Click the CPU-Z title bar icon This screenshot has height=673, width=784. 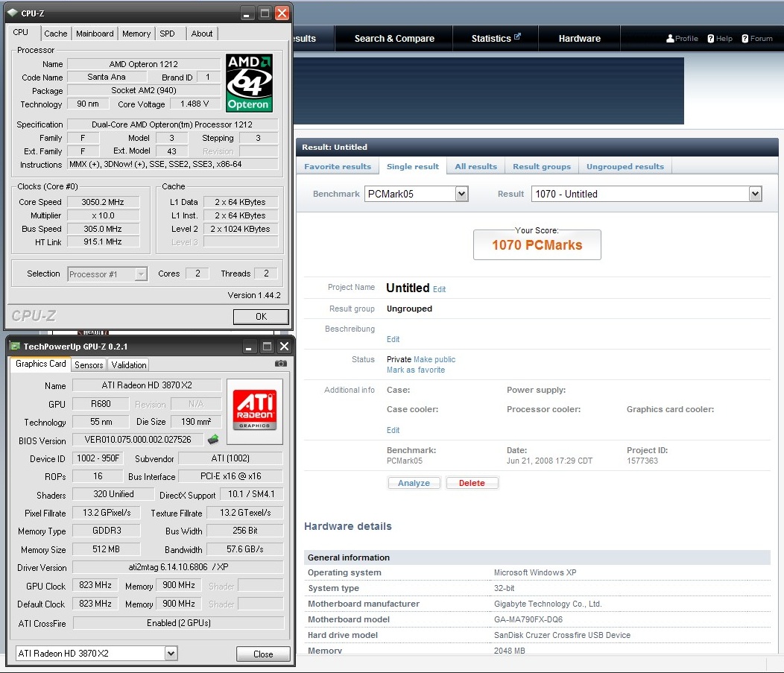pos(13,13)
